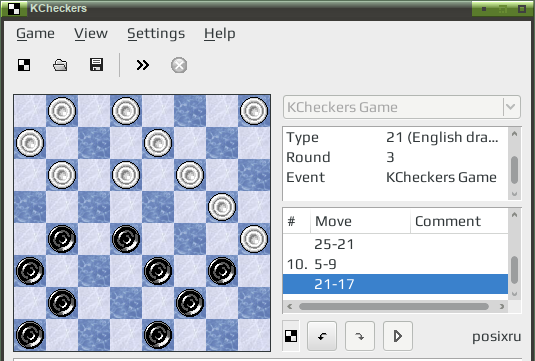The width and height of the screenshot is (535, 361).
Task: Redo the move with forward arrow
Action: 360,336
